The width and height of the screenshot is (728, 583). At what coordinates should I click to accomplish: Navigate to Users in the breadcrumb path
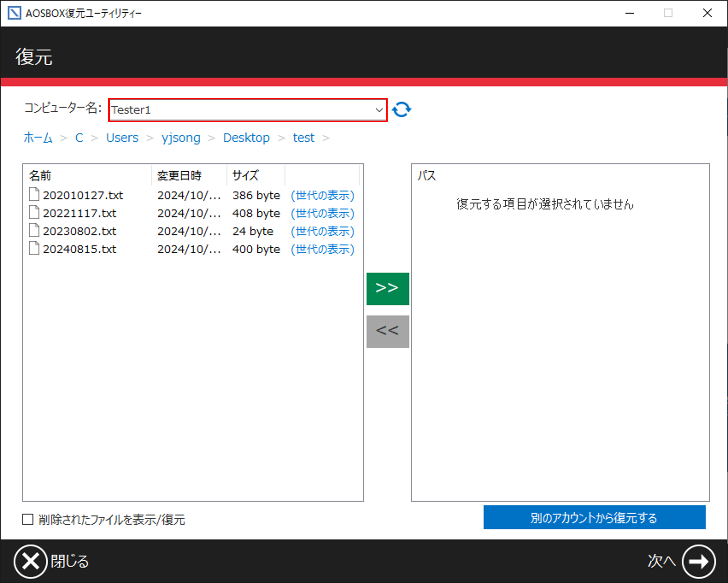tap(122, 138)
